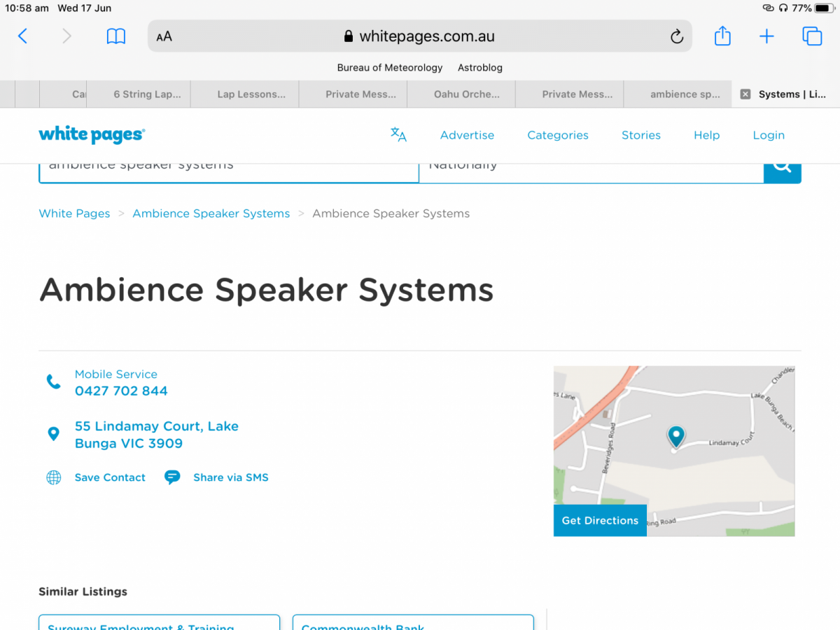The width and height of the screenshot is (840, 630).
Task: Click the address location pin icon
Action: tap(53, 434)
